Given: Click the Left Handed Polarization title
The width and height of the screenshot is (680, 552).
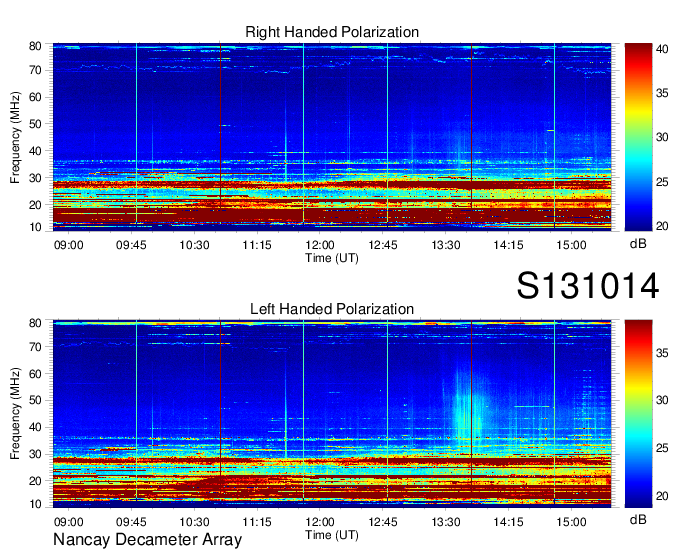Looking at the screenshot, I should point(332,309).
